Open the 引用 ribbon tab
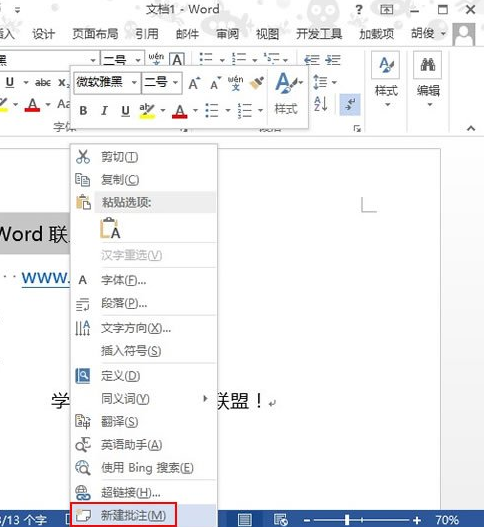This screenshot has height=527, width=498. coord(147,34)
